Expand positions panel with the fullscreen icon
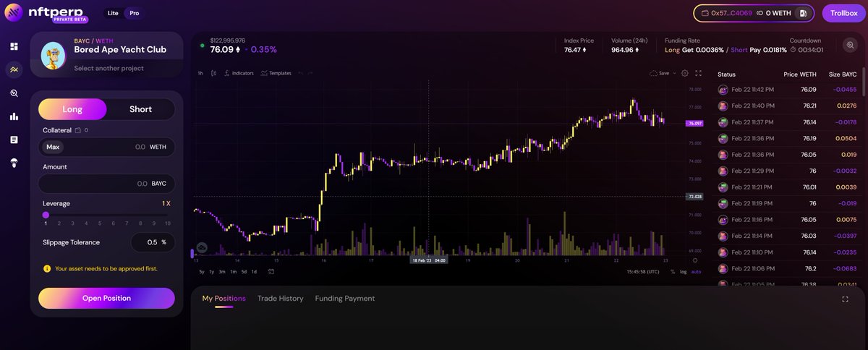The height and width of the screenshot is (350, 868). 845,299
